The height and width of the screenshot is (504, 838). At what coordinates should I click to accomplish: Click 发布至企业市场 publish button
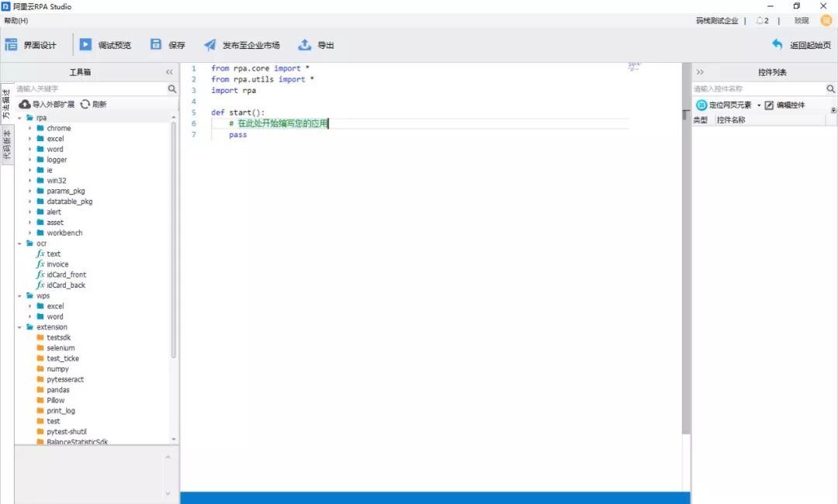pyautogui.click(x=241, y=45)
